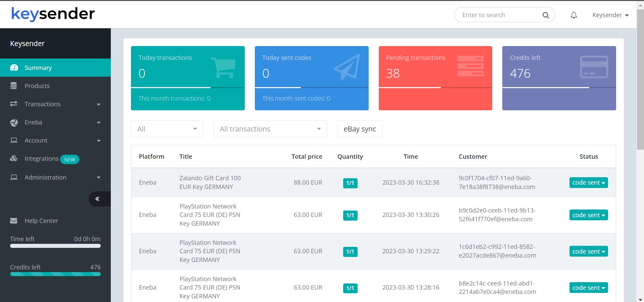Click the Transactions arrows icon
This screenshot has height=302, width=644.
(x=14, y=104)
